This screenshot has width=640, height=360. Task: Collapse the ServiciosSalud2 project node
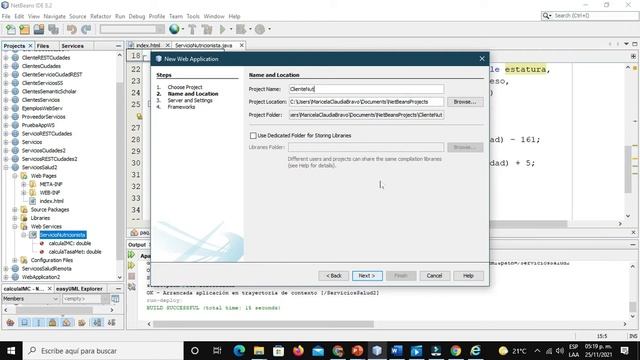6,167
